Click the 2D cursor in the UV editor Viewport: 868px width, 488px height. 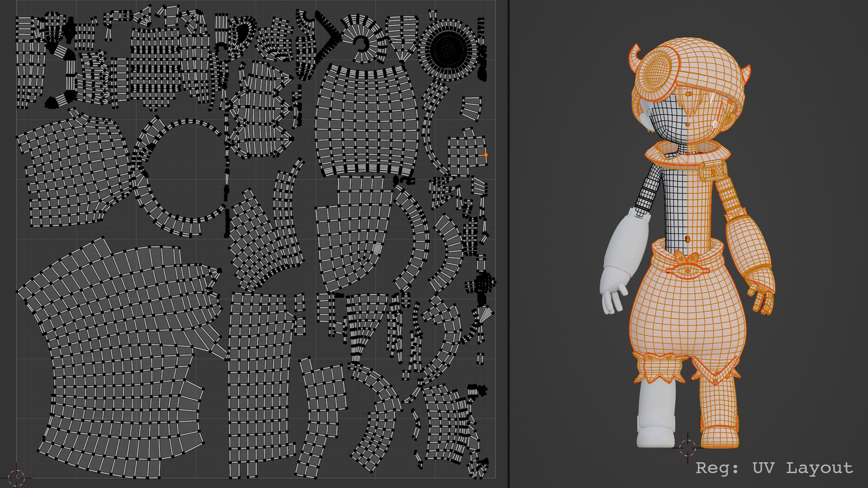(17, 477)
